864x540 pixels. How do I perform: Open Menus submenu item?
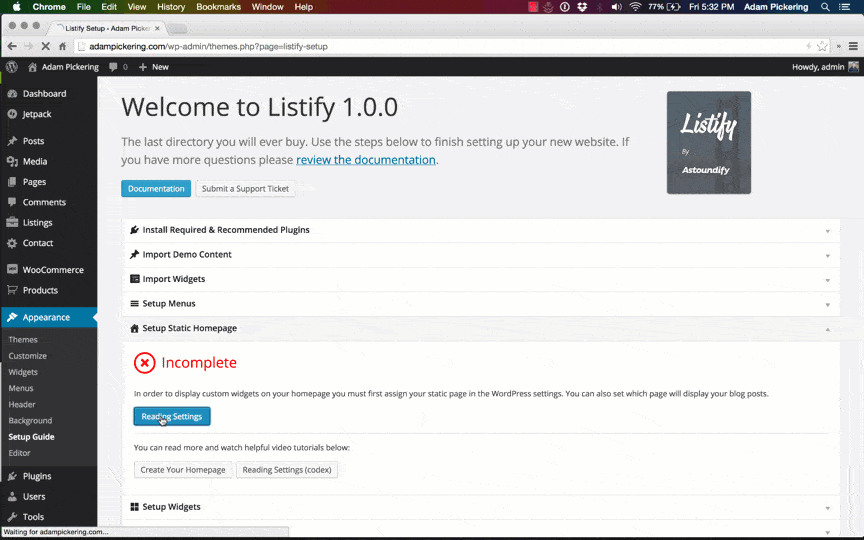point(21,388)
